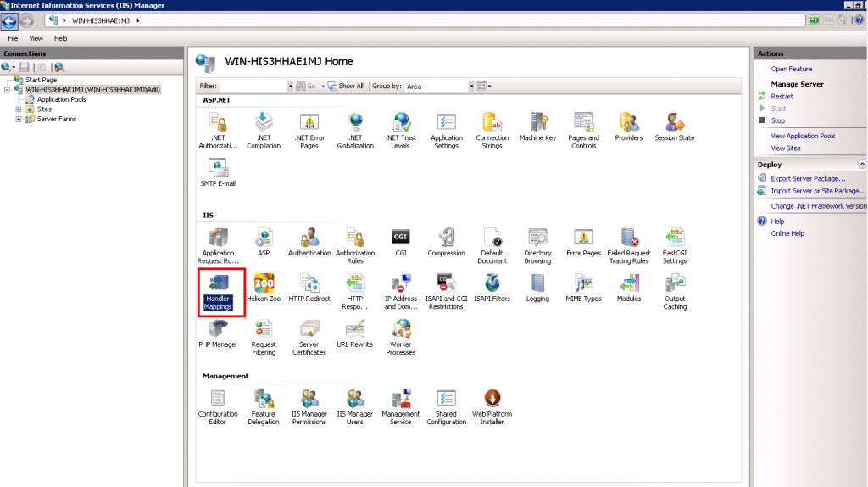This screenshot has width=868, height=487.
Task: Open the .NET Trust Levels icon
Action: 401,131
